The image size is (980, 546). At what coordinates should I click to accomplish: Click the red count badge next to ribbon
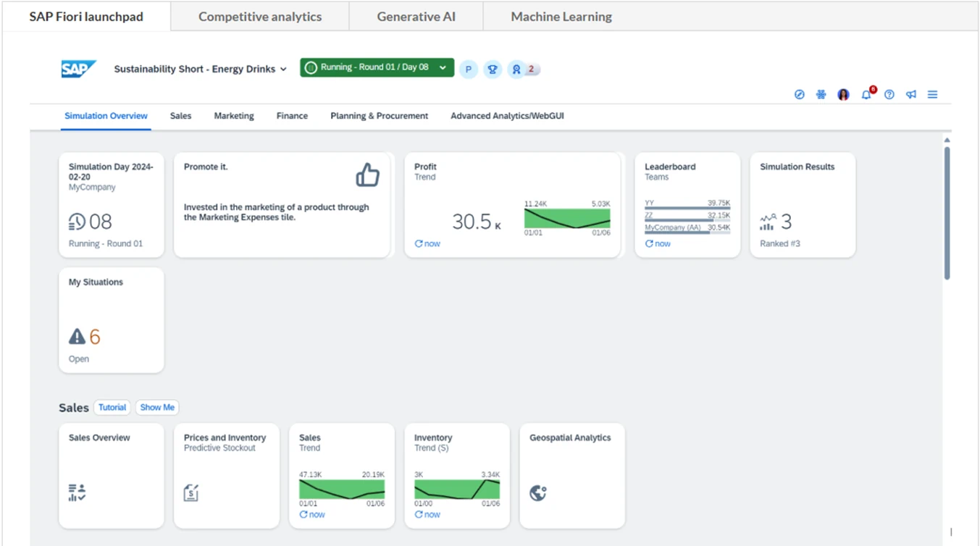(x=531, y=70)
